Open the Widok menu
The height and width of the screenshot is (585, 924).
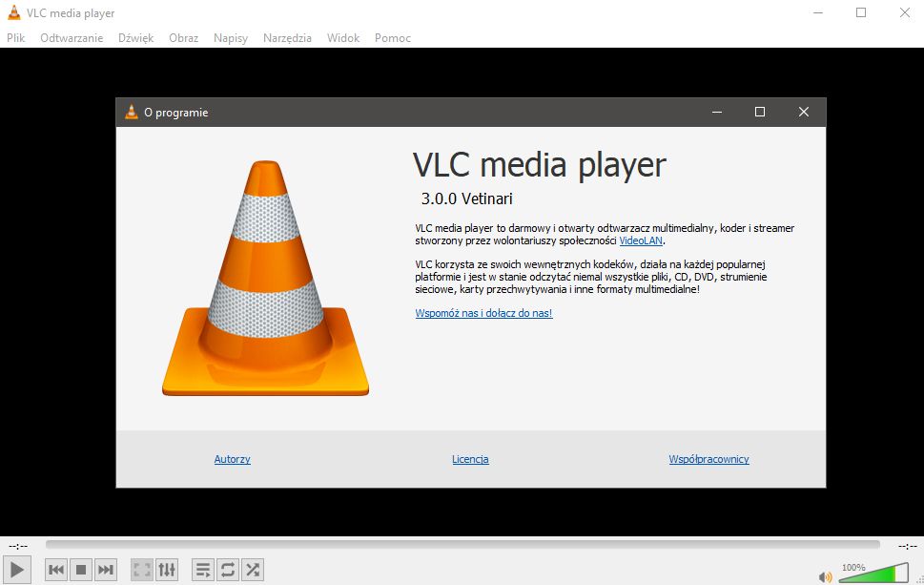click(343, 38)
